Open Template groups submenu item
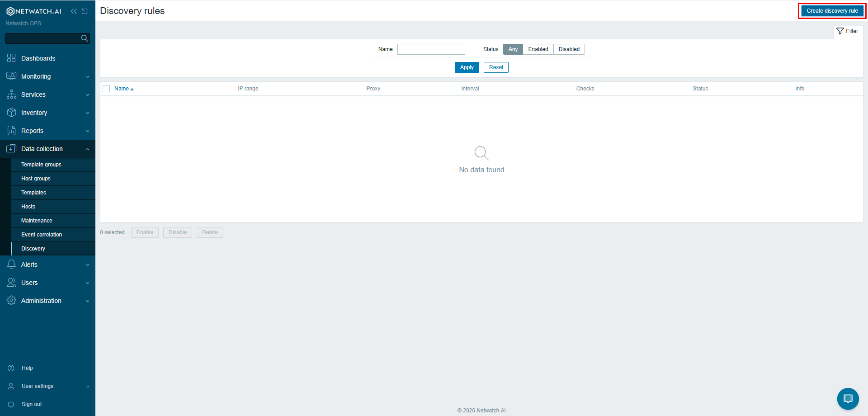The width and height of the screenshot is (868, 416). [x=53, y=165]
